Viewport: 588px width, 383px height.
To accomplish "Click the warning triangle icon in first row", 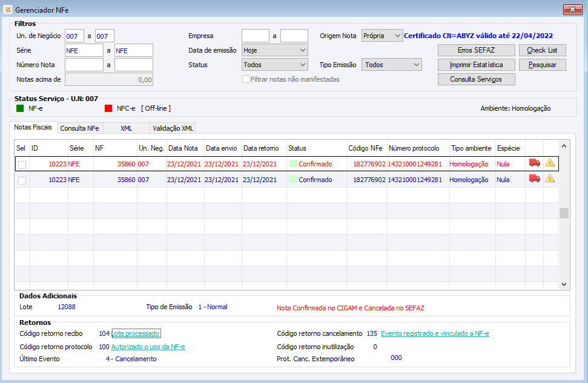I will click(x=550, y=163).
